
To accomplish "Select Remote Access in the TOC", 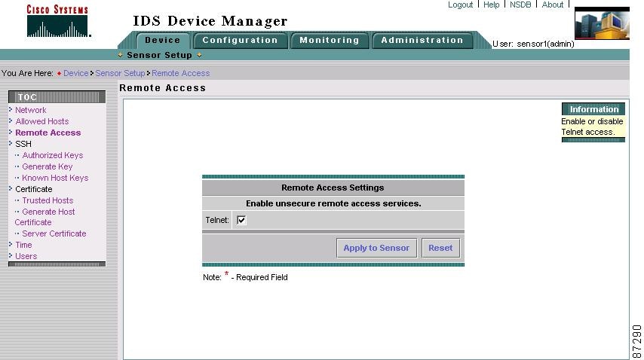I will [x=48, y=133].
